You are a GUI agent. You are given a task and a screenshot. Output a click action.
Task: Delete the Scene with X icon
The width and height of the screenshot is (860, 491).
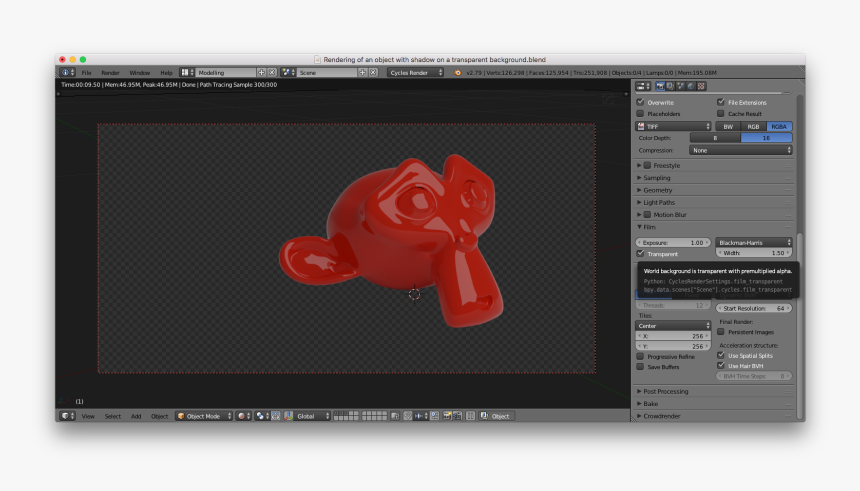(373, 73)
